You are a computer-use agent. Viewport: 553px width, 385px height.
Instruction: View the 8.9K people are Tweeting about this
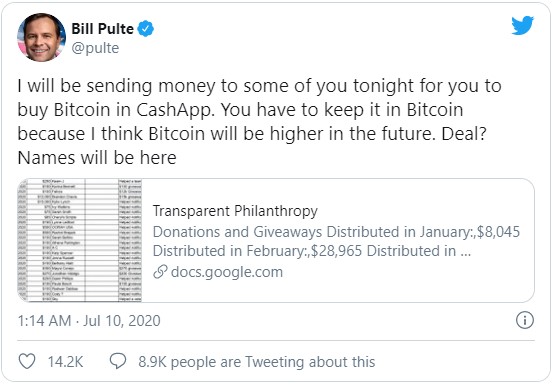click(257, 362)
